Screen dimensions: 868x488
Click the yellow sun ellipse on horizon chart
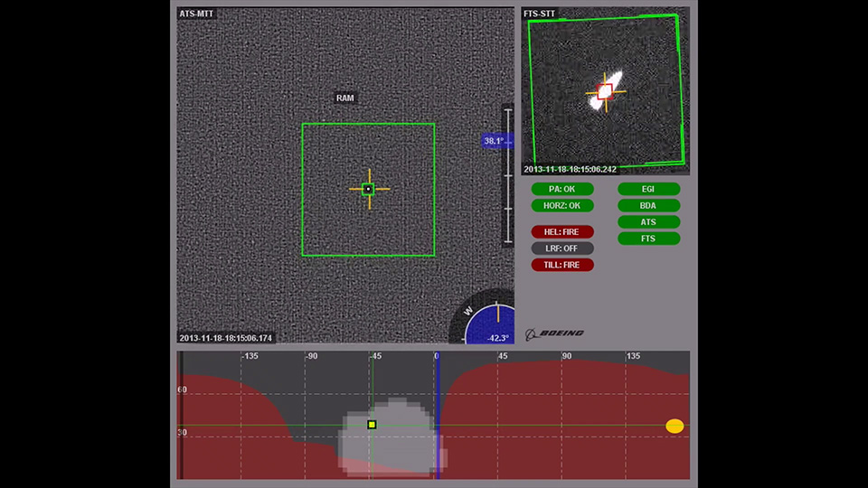[x=675, y=426]
